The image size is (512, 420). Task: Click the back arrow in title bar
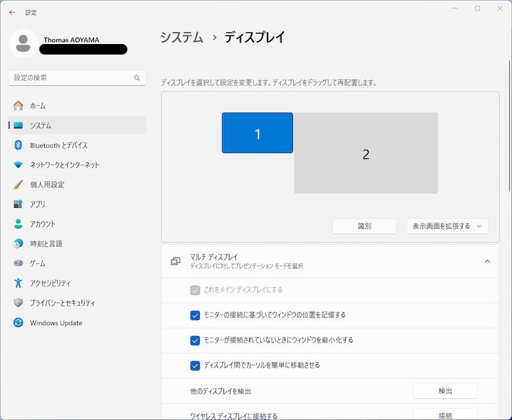click(x=12, y=12)
